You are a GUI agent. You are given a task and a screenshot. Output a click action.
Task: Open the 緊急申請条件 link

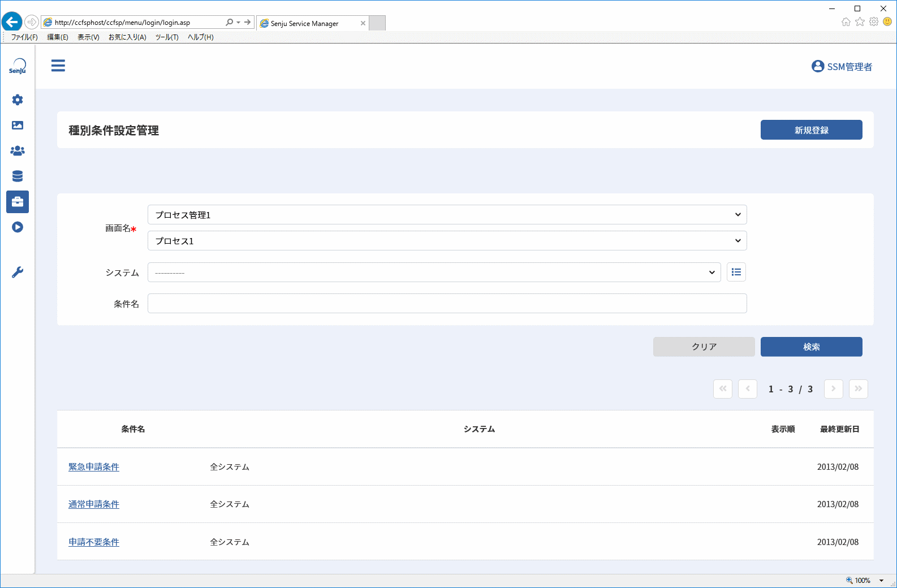click(x=94, y=467)
